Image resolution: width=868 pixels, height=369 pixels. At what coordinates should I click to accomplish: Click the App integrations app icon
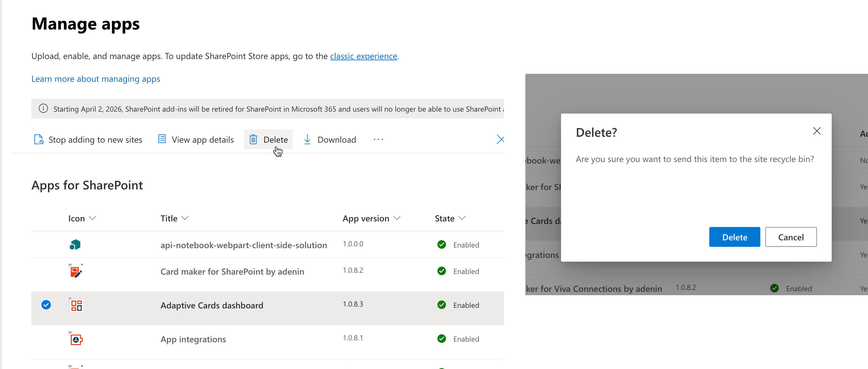click(x=76, y=339)
